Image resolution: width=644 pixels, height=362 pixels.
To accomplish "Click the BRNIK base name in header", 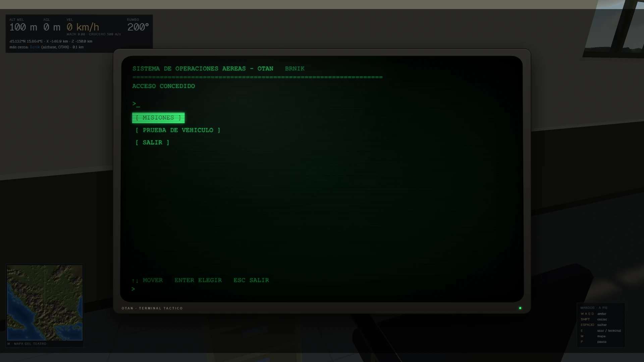I will [295, 69].
